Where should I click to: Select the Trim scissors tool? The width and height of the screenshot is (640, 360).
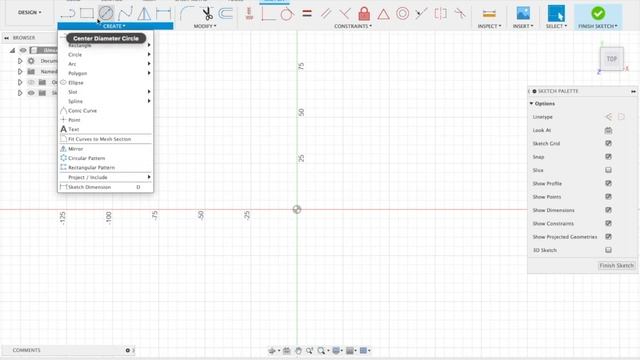[x=207, y=13]
